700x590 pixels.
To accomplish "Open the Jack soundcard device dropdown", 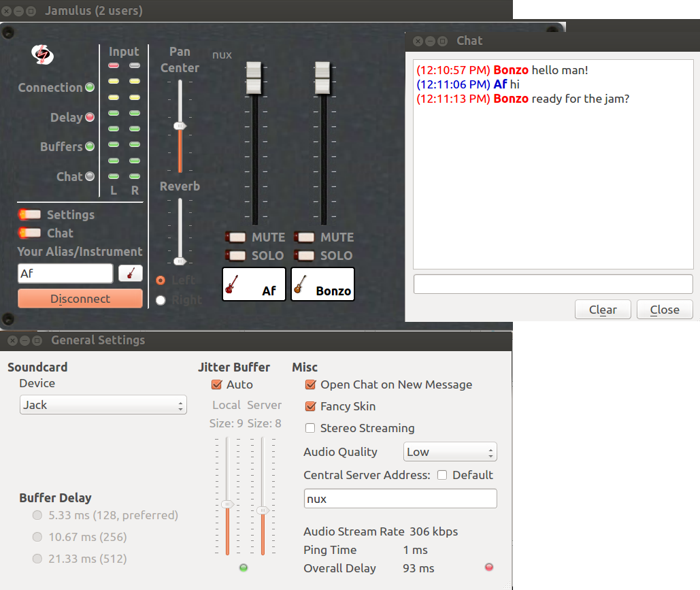I will [103, 405].
